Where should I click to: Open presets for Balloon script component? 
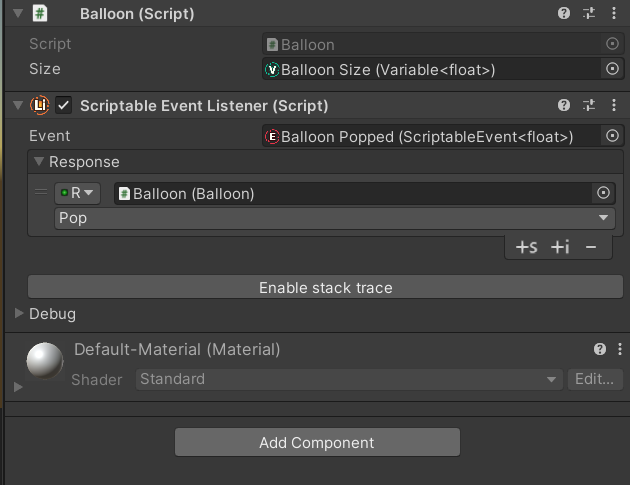pos(589,13)
